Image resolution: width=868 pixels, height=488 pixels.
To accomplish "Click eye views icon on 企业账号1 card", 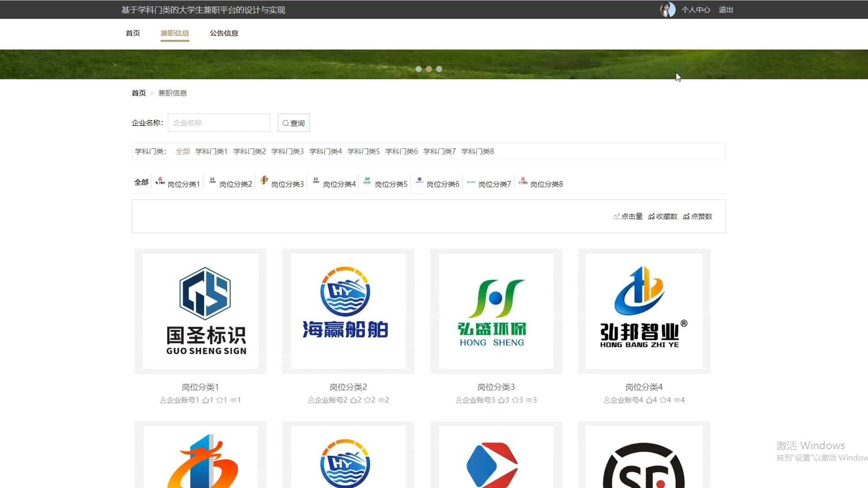I will click(233, 400).
